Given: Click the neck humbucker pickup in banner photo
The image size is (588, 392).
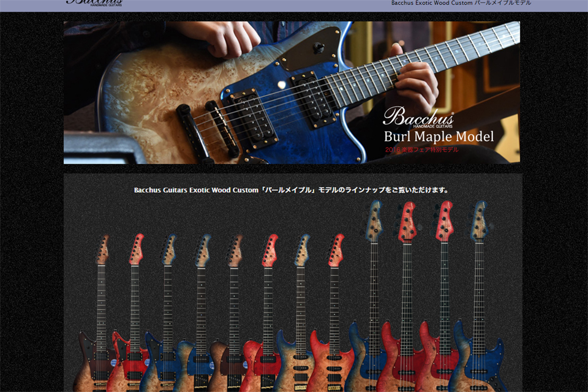Looking at the screenshot, I should (311, 97).
